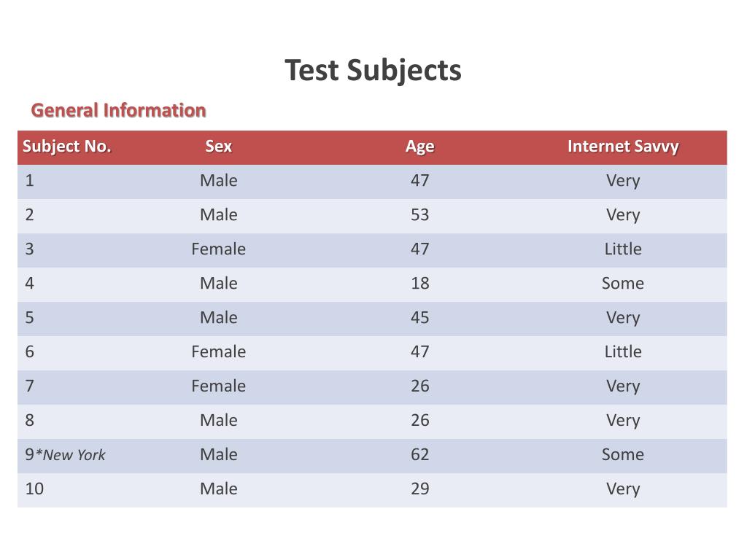Click the 'Internet Savvy' column header
The width and height of the screenshot is (747, 560).
pyautogui.click(x=623, y=147)
